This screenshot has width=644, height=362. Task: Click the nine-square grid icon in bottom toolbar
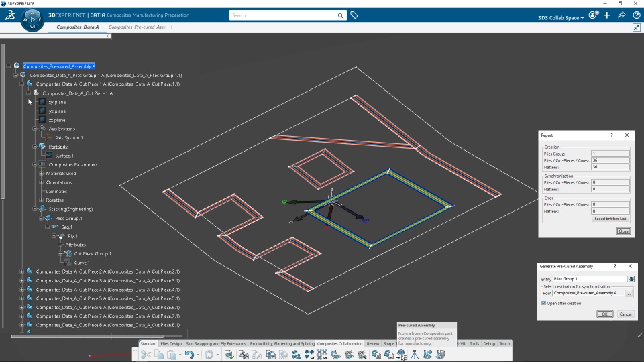pyautogui.click(x=322, y=355)
